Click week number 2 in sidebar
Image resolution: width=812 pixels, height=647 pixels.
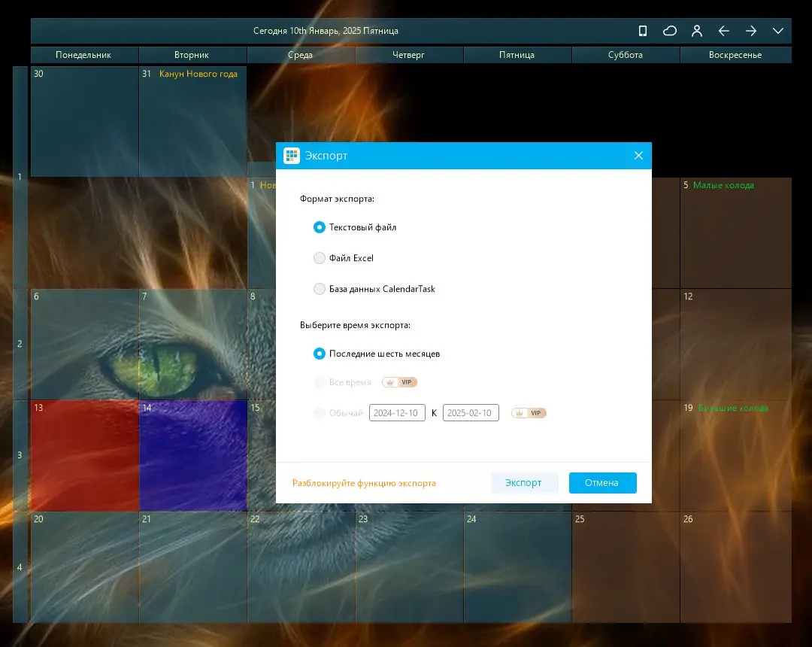20,344
